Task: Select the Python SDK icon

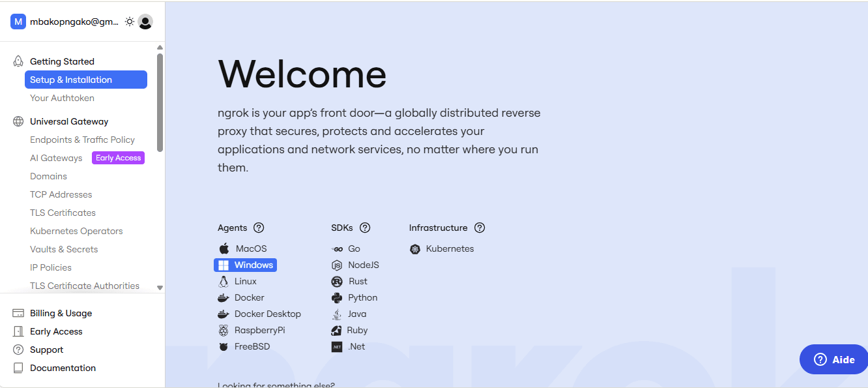Action: click(x=336, y=297)
